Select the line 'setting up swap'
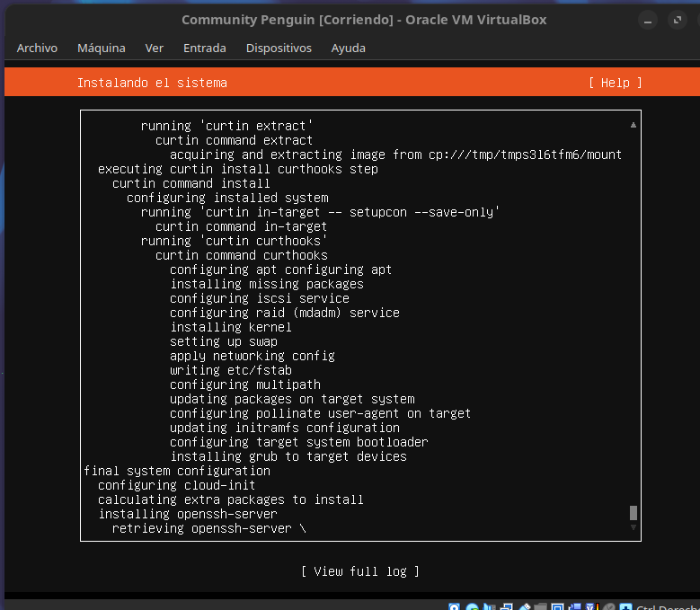The width and height of the screenshot is (700, 610). pyautogui.click(x=224, y=341)
